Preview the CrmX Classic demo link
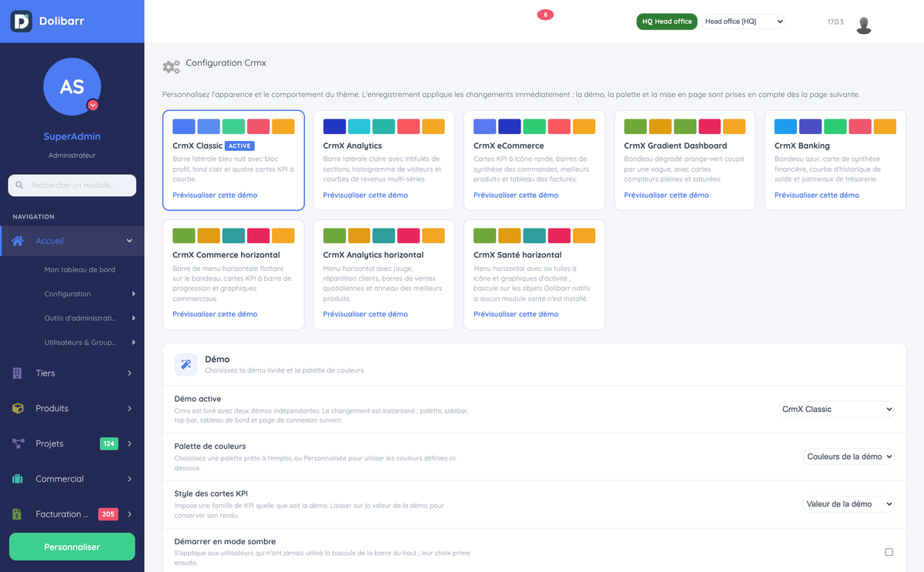 click(x=215, y=196)
